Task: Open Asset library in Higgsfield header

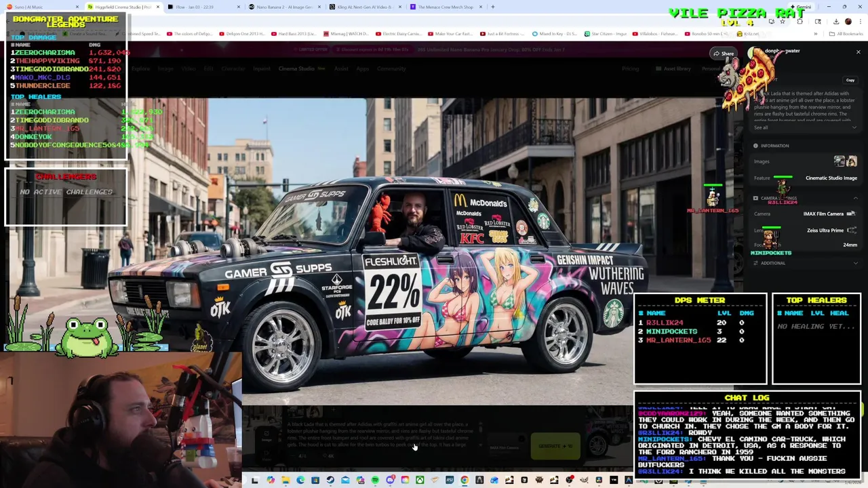Action: (673, 68)
